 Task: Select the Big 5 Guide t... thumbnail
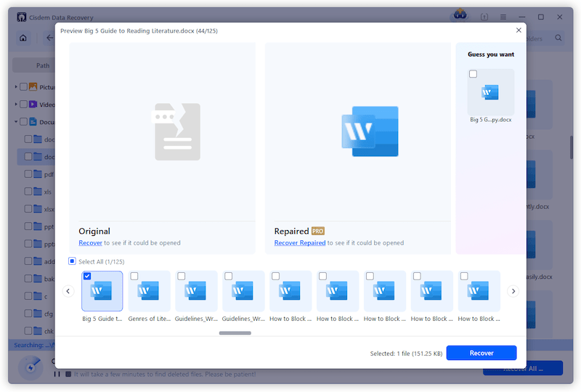tap(102, 291)
